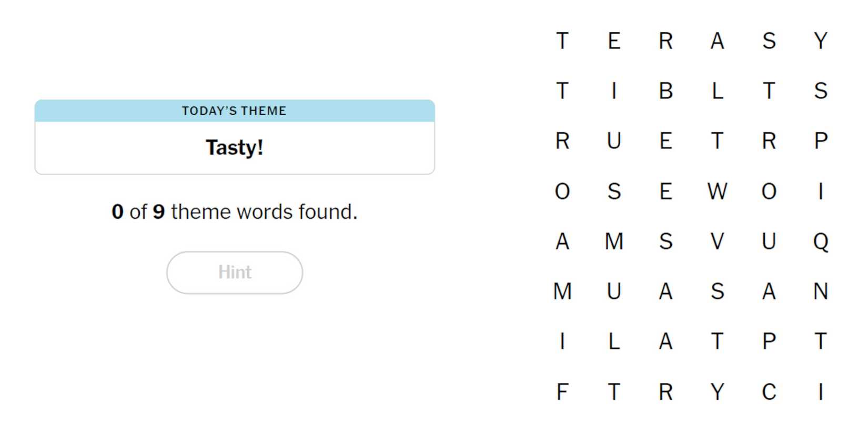Click the Today's Theme header bar
868x434 pixels.
coord(235,111)
